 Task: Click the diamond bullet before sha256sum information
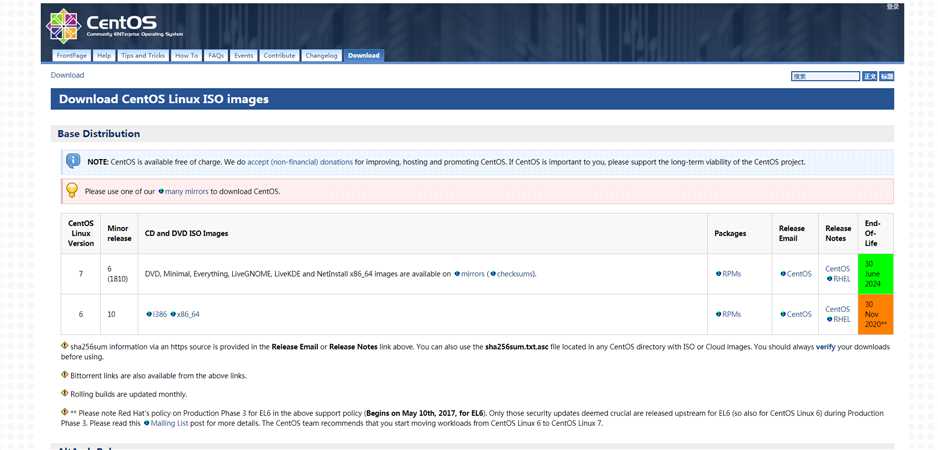(65, 346)
